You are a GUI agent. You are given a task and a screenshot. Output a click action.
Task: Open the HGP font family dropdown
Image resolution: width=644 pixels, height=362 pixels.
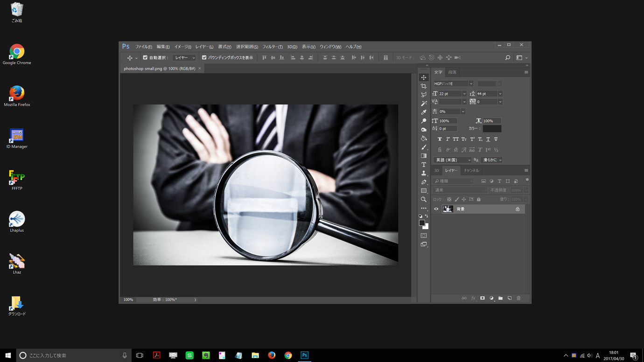tap(471, 84)
